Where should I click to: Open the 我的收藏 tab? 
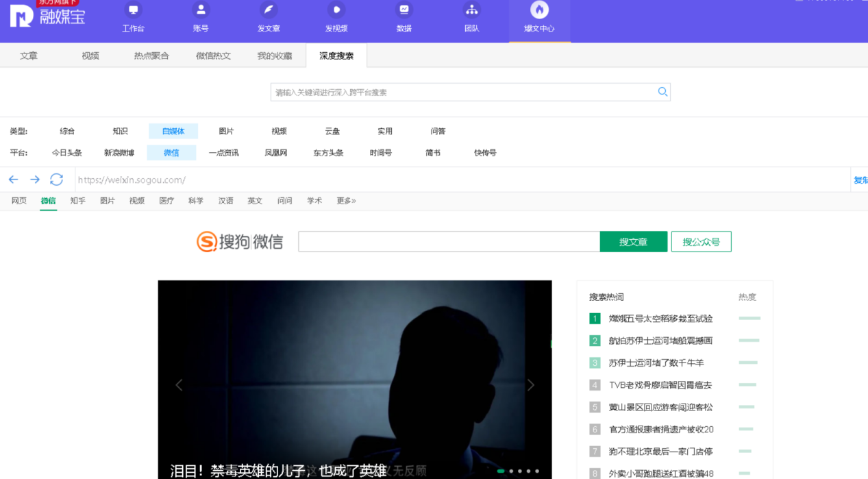click(x=275, y=56)
